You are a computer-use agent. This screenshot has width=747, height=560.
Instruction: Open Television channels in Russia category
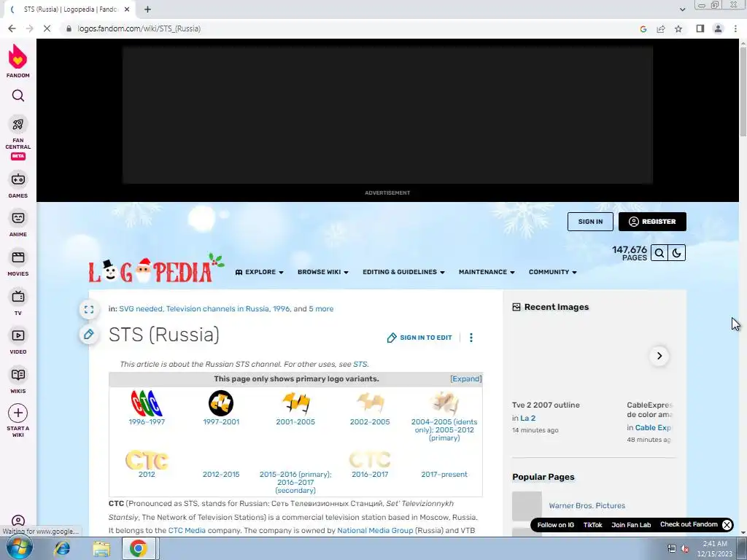click(217, 308)
